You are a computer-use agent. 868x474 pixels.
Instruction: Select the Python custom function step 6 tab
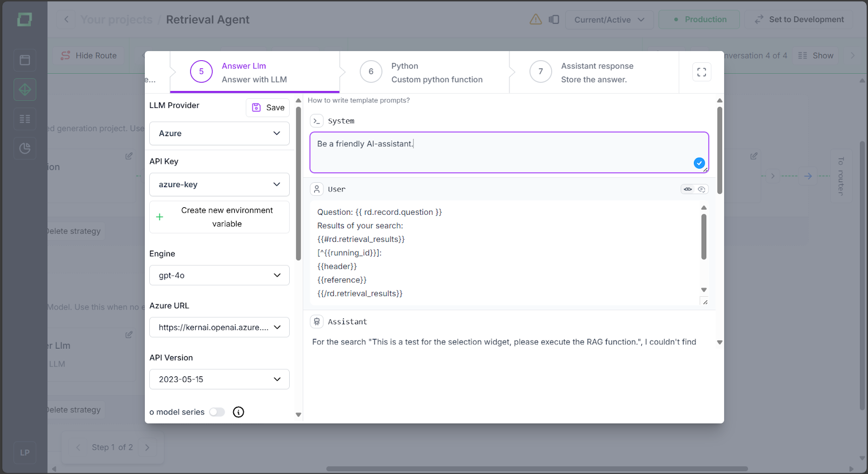pos(425,72)
